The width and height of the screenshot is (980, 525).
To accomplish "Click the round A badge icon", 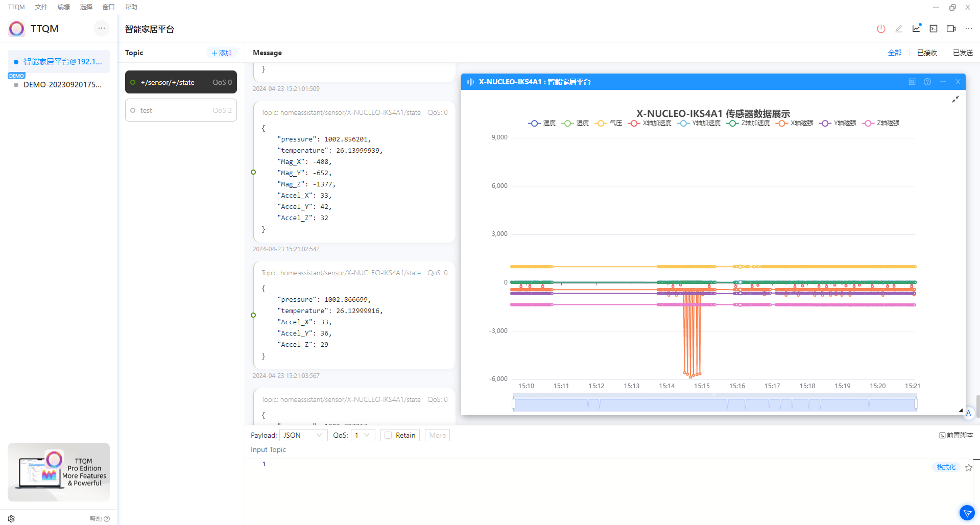I will (968, 413).
